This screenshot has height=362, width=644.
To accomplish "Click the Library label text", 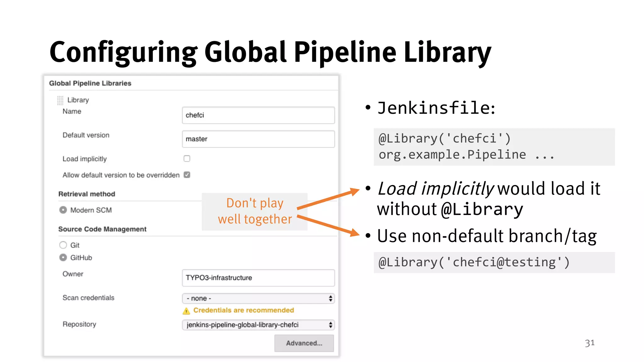I will [x=78, y=100].
